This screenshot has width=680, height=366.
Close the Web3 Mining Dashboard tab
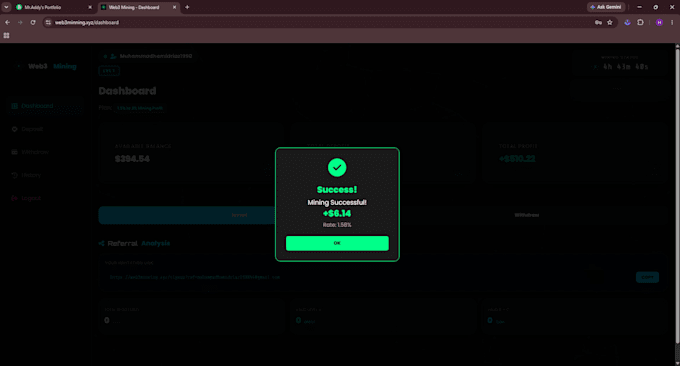(174, 7)
